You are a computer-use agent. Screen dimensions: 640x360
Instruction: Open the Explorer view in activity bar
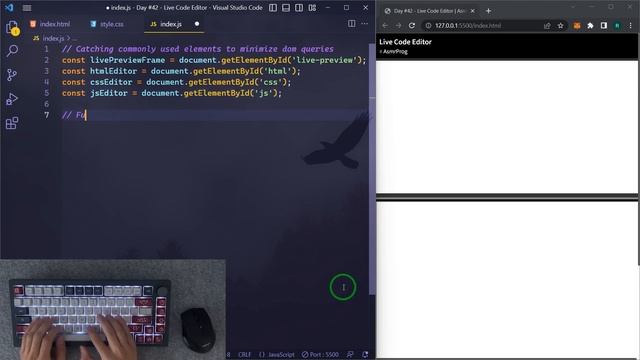point(12,28)
